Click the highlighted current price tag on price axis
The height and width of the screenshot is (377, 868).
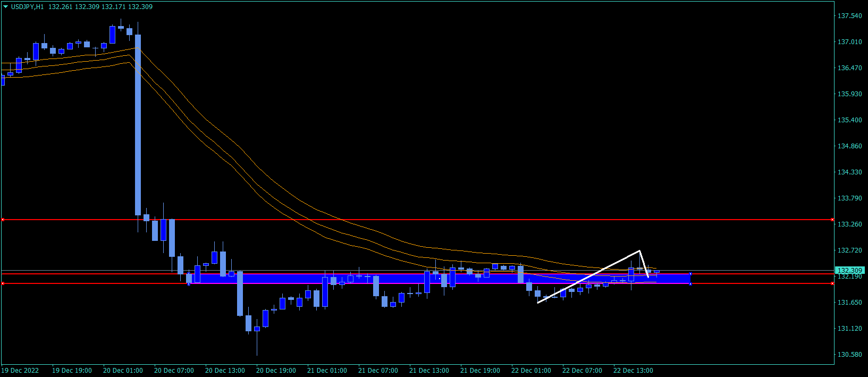[849, 271]
